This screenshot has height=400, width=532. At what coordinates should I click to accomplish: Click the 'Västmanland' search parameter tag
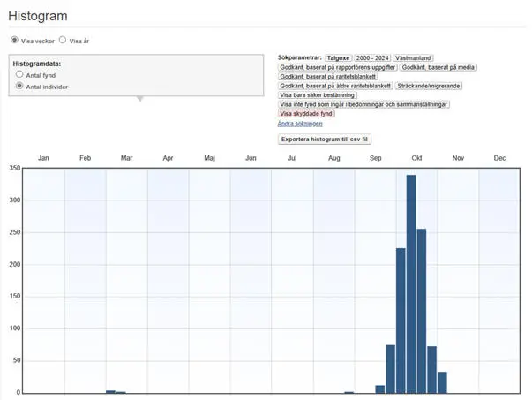click(413, 57)
